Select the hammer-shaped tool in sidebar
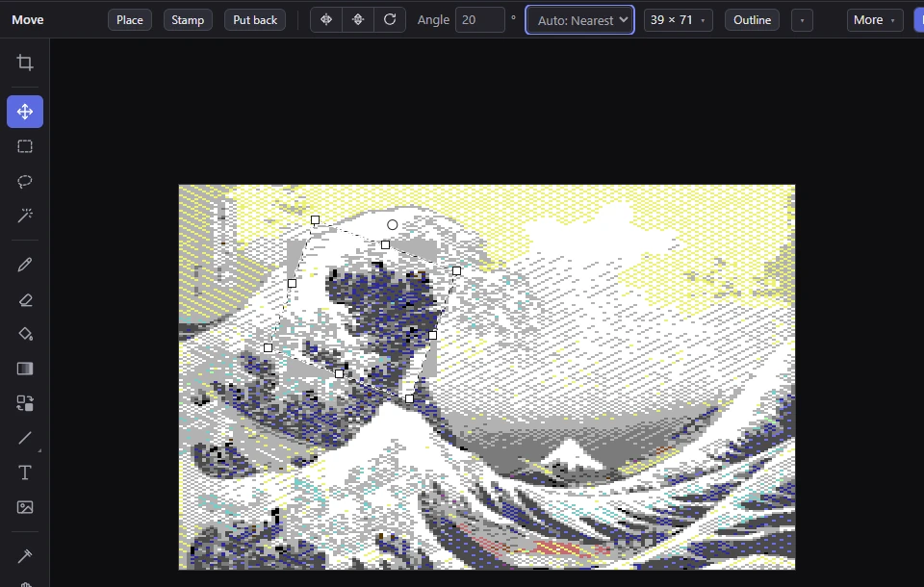This screenshot has height=587, width=924. pyautogui.click(x=25, y=556)
